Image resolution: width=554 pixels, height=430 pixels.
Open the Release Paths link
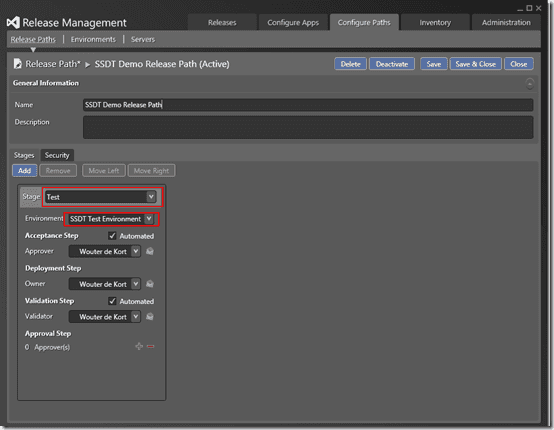click(33, 39)
